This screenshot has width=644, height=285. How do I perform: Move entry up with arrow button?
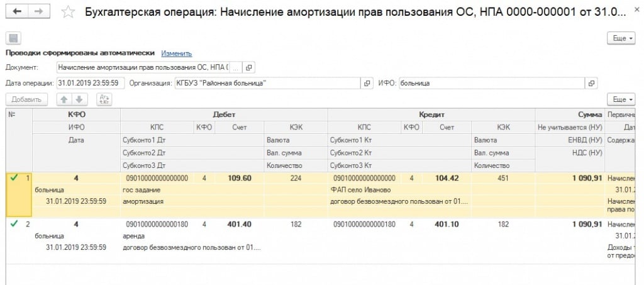click(x=64, y=99)
